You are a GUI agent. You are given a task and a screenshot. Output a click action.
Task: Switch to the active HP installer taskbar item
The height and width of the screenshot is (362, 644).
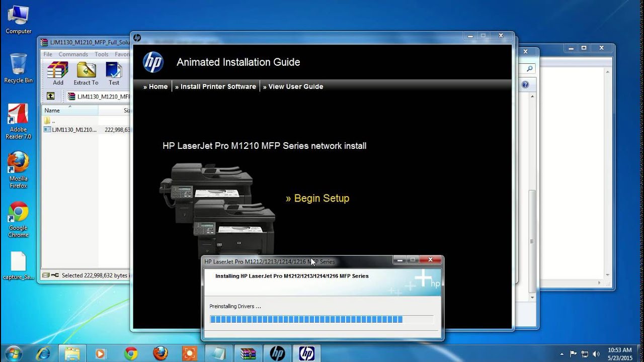pos(307,353)
